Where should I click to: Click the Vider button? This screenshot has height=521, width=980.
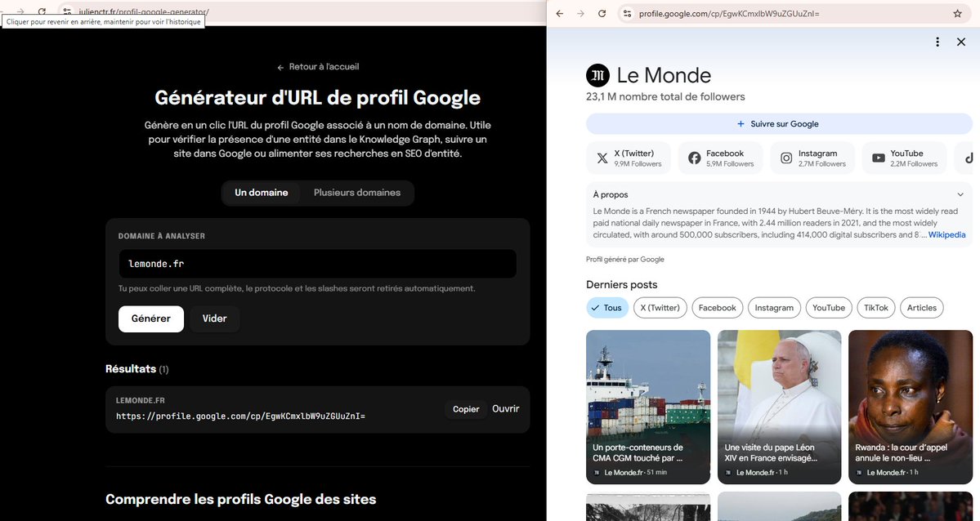[214, 318]
